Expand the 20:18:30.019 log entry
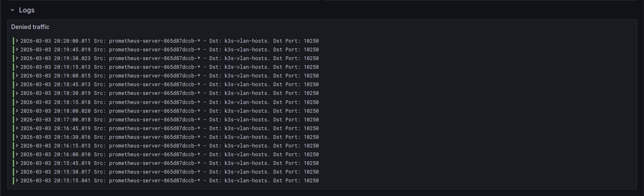 click(x=17, y=93)
